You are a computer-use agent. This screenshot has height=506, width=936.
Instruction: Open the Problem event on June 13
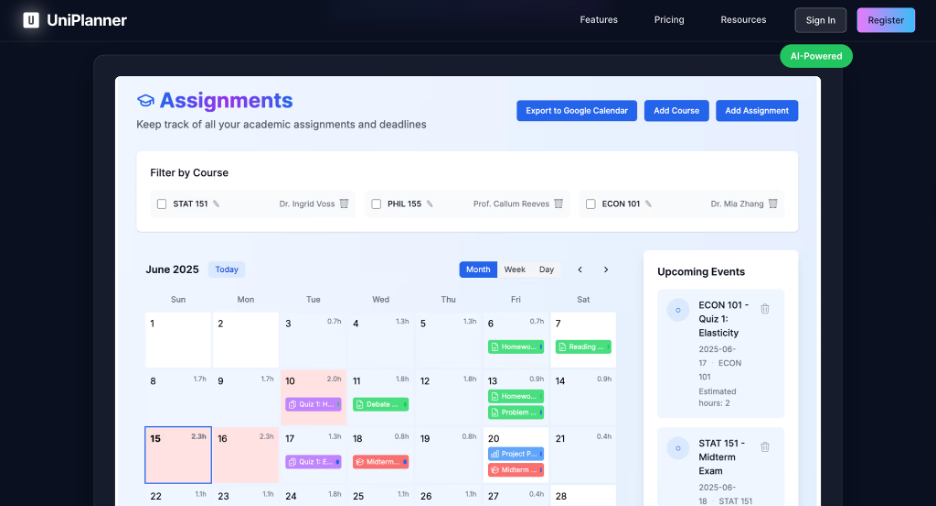tap(516, 412)
